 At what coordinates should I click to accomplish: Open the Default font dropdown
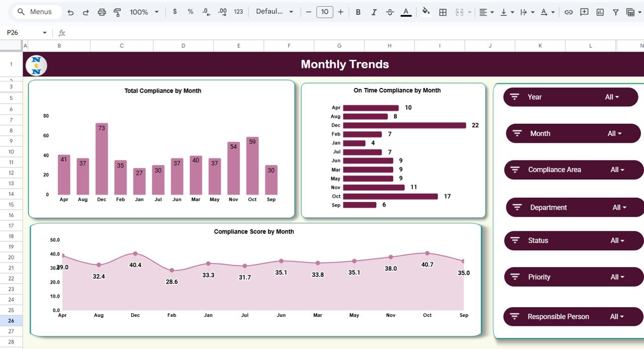pos(274,12)
